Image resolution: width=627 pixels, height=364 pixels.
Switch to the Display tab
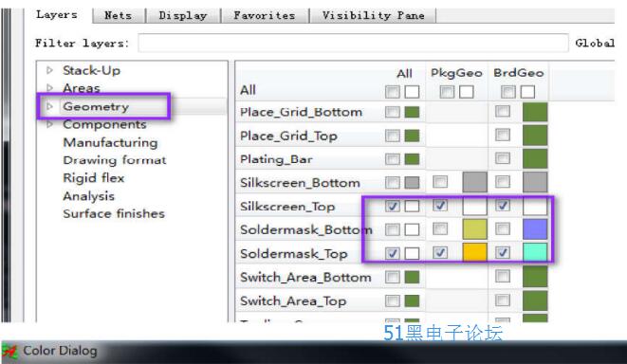coord(183,15)
